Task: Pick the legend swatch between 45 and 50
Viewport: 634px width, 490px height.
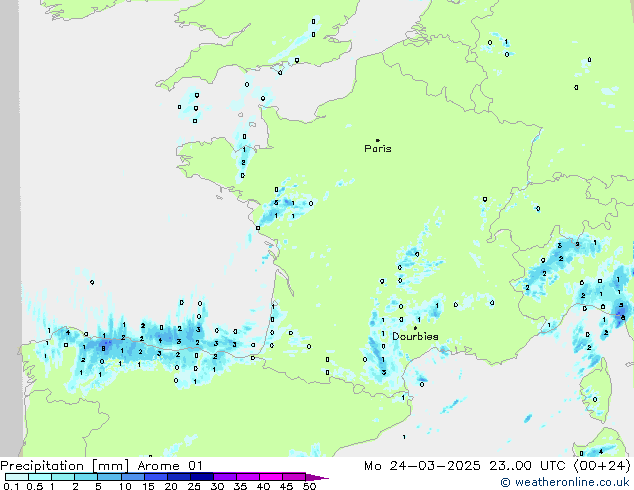Action: (x=295, y=477)
